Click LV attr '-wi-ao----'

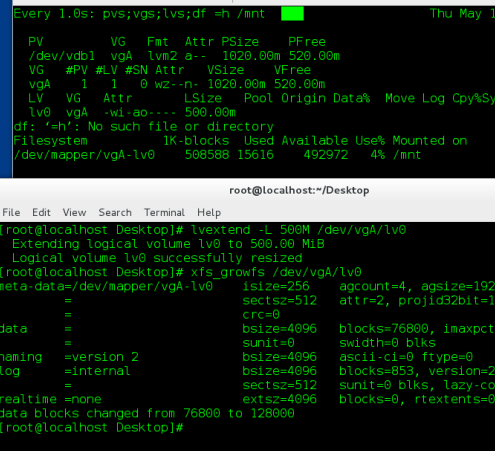[140, 112]
